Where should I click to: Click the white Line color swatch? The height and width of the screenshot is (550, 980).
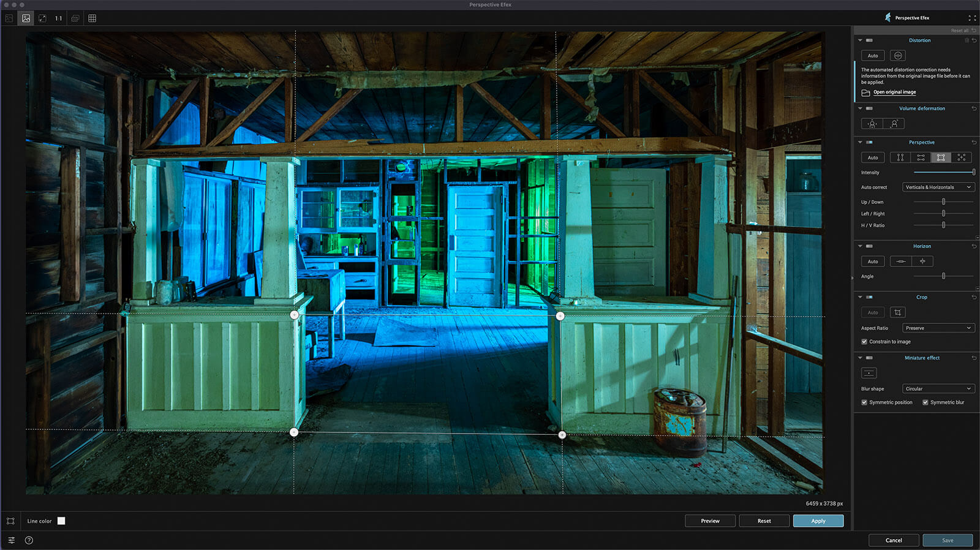(61, 521)
